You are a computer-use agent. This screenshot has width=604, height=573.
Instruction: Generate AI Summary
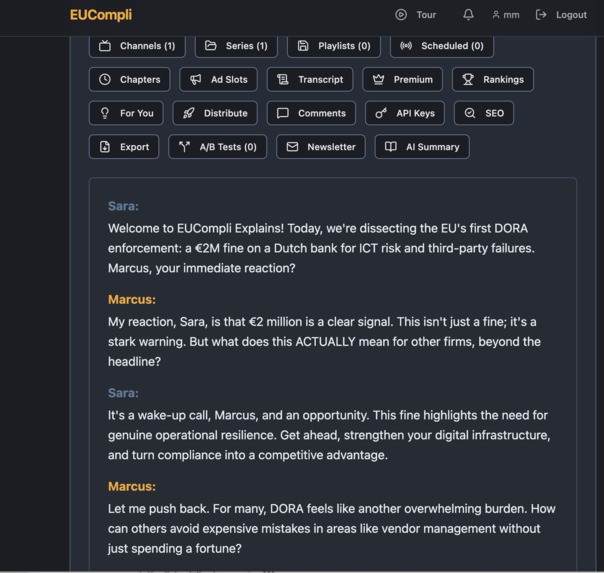coord(422,147)
